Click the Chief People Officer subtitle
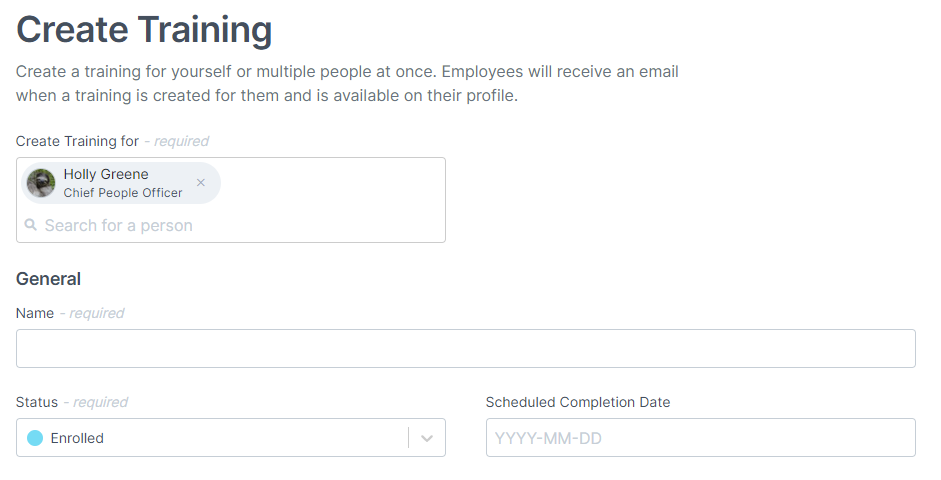This screenshot has width=941, height=480. pyautogui.click(x=123, y=193)
